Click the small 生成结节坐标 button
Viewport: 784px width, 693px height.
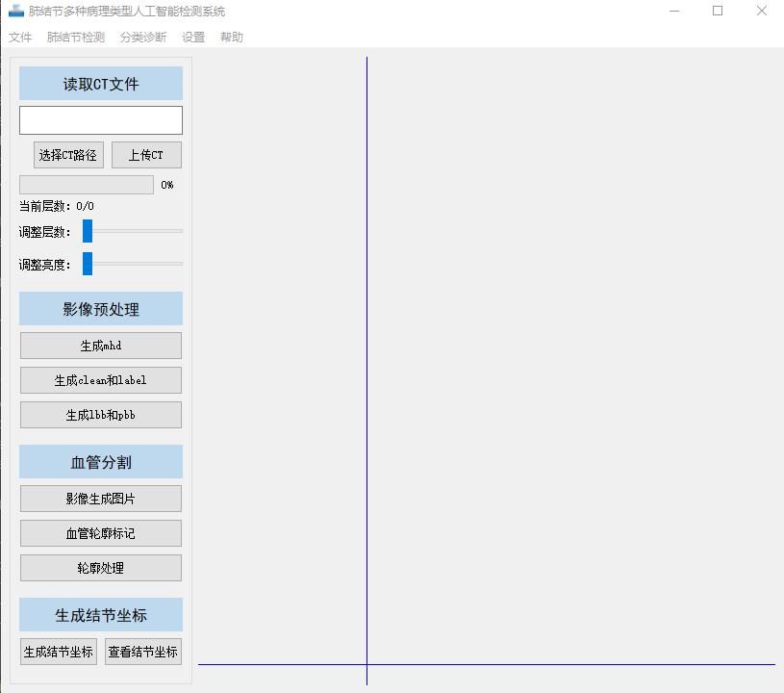pyautogui.click(x=59, y=652)
